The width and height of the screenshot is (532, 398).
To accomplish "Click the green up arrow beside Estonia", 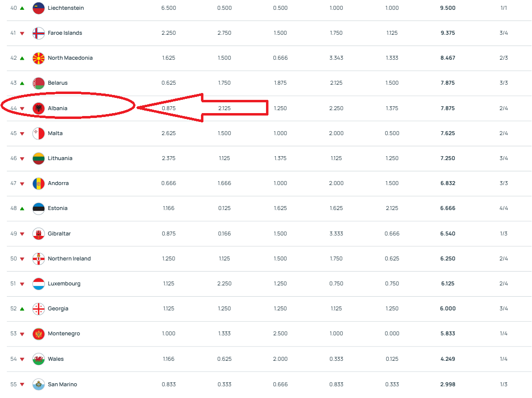I will coord(22,209).
